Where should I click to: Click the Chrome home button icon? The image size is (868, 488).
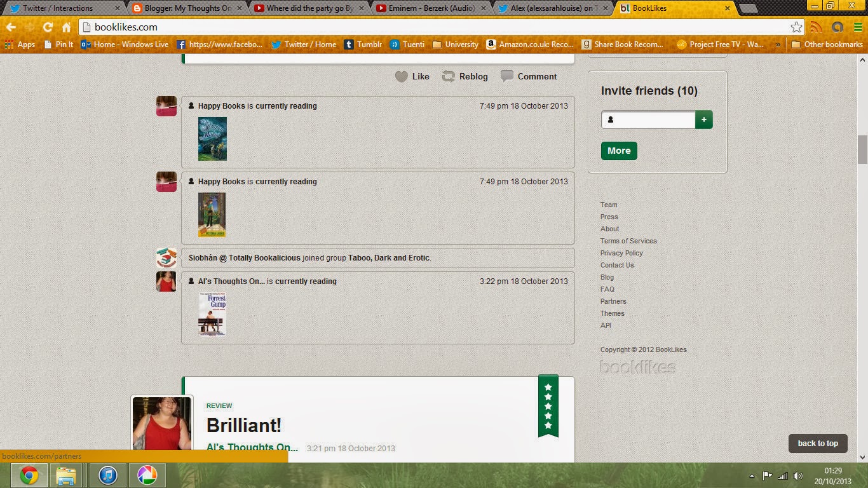pos(66,28)
